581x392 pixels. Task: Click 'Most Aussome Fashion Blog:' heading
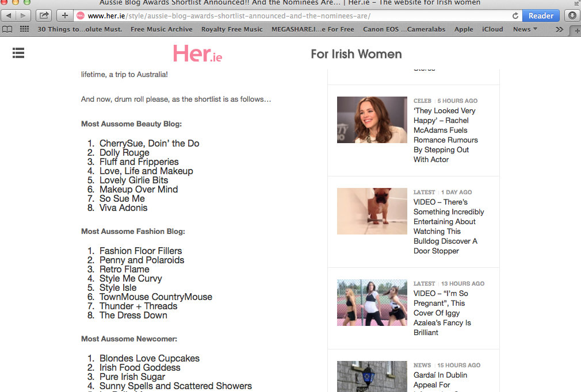[x=133, y=232]
